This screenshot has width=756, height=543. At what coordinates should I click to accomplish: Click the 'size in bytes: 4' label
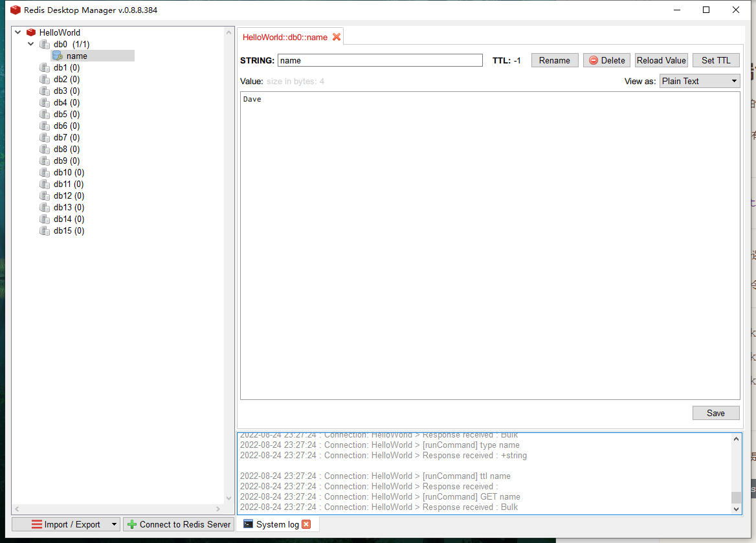coord(295,81)
